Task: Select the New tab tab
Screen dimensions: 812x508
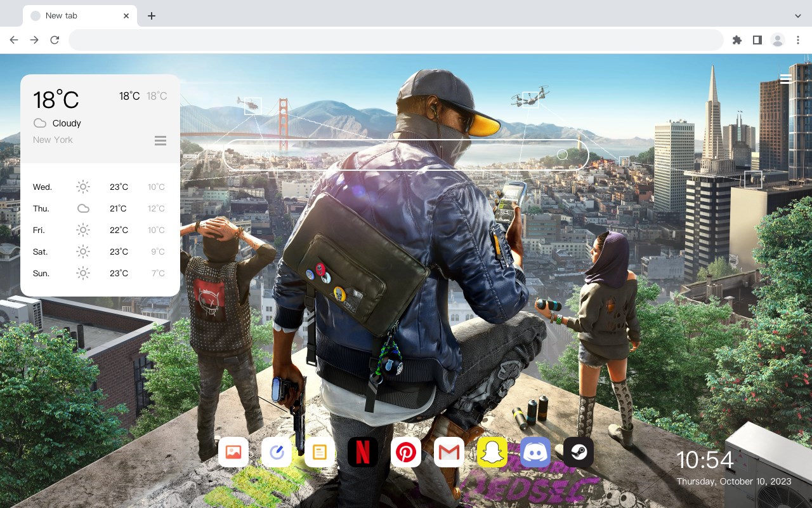Action: coord(80,16)
